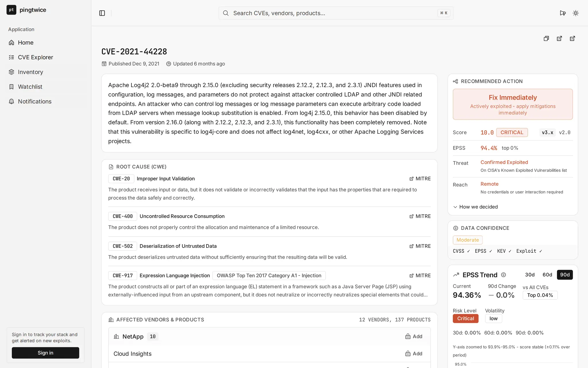Open the tour flag icon in header
The image size is (588, 368).
[x=563, y=13]
